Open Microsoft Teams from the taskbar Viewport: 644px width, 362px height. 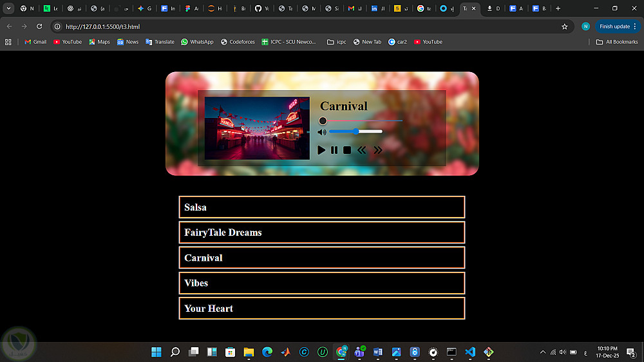(359, 352)
